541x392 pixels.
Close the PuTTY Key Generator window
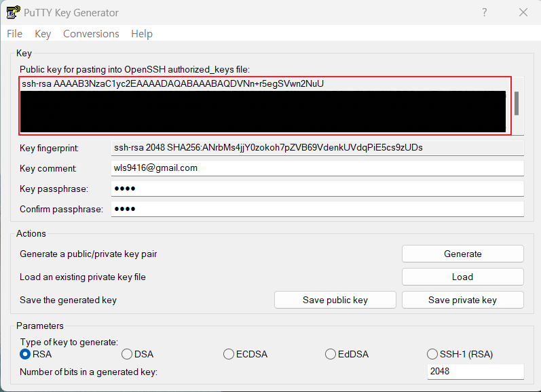point(523,12)
